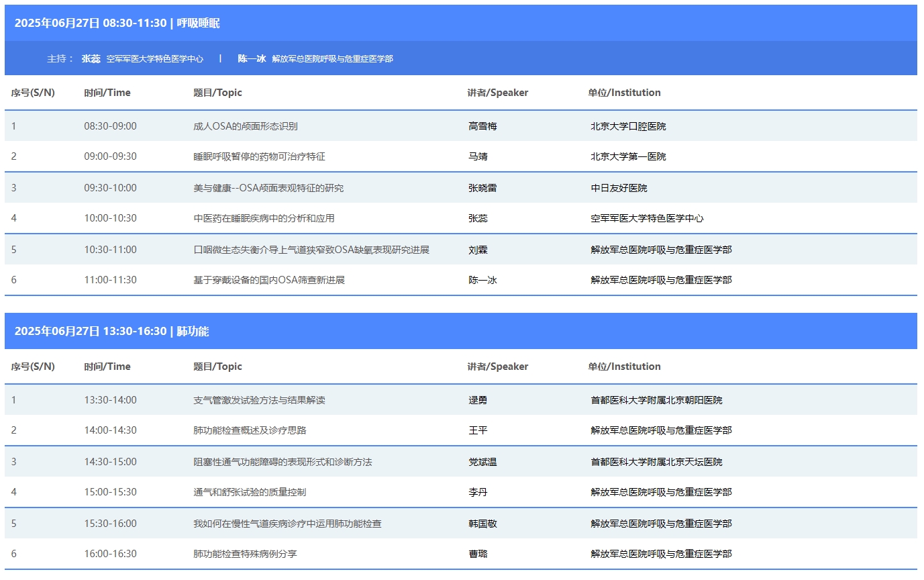Screen dimensions: 924x580
Task: Open topic 肺功能检查概述及诊疗思路
Action: pyautogui.click(x=250, y=430)
